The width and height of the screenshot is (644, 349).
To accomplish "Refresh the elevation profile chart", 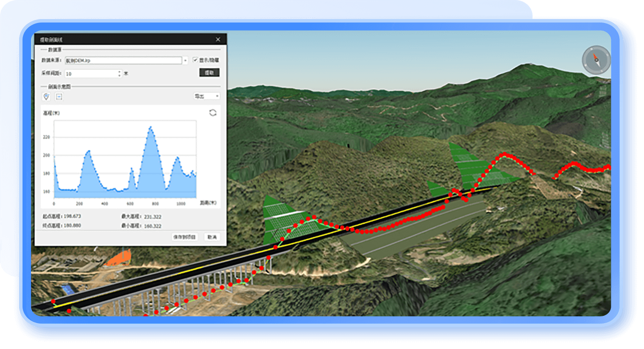I will pyautogui.click(x=213, y=113).
